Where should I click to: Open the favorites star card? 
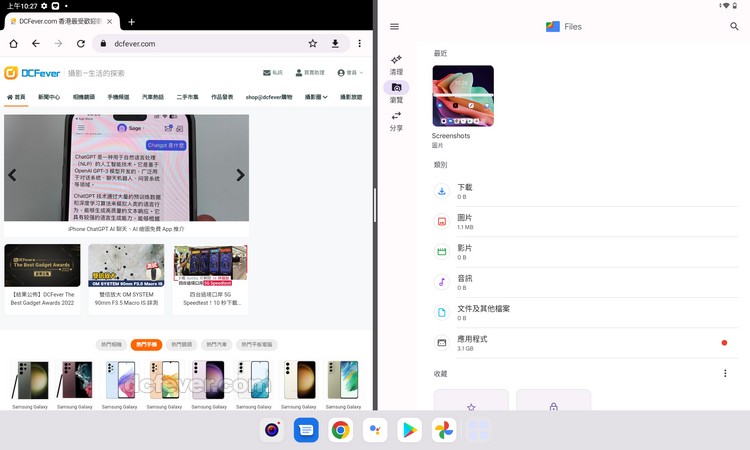coord(471,400)
